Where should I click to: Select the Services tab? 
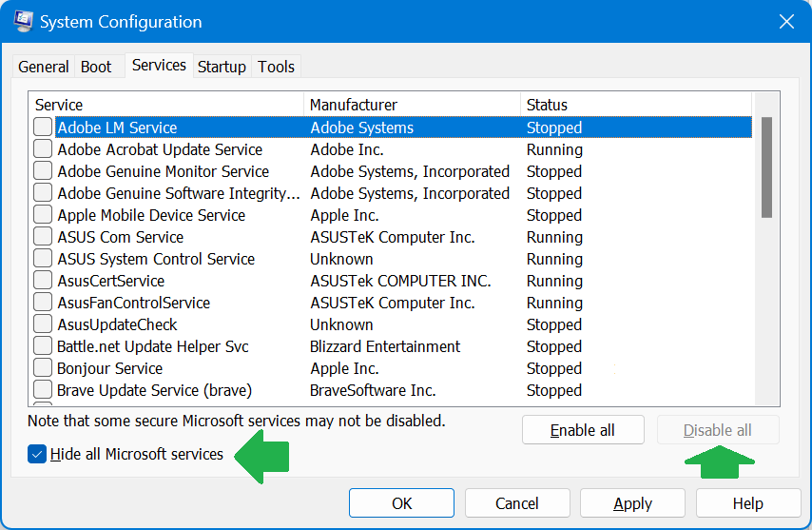click(x=159, y=66)
